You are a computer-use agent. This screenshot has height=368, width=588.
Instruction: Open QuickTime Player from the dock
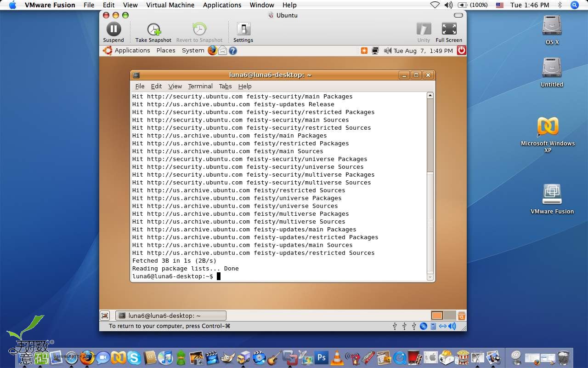coord(400,357)
